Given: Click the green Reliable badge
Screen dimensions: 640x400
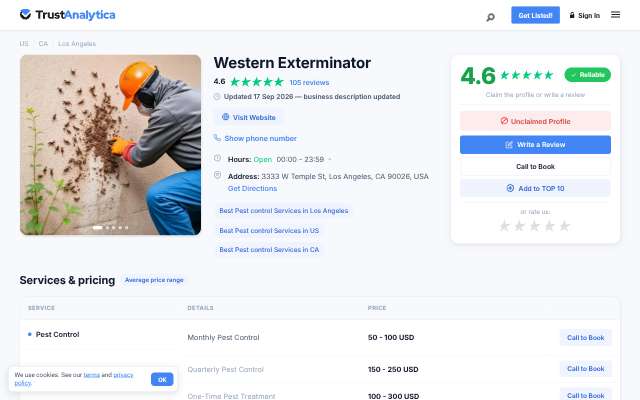Looking at the screenshot, I should point(587,75).
